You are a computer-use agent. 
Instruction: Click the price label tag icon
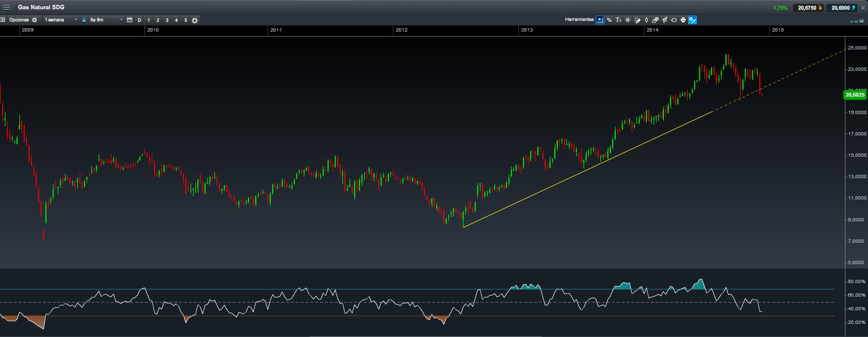pos(674,20)
